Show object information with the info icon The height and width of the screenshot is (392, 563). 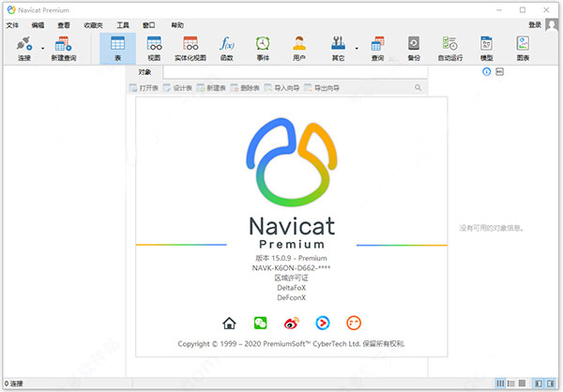coord(486,72)
